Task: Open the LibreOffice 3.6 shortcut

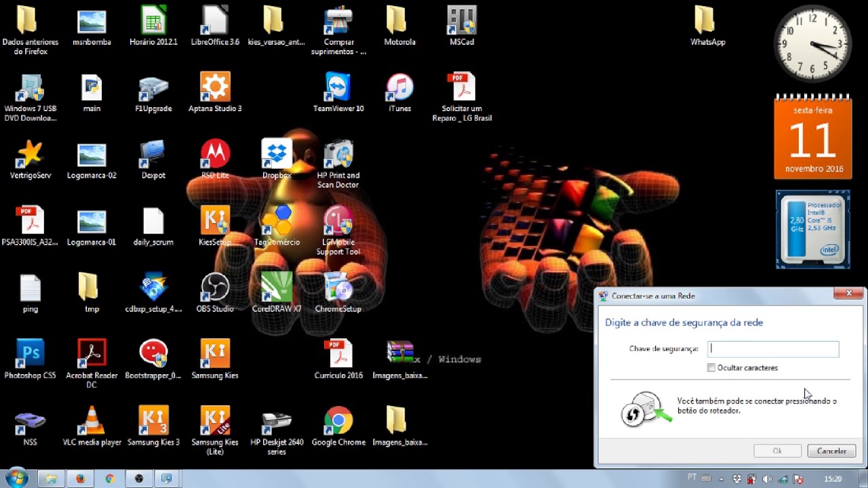Action: (x=215, y=26)
